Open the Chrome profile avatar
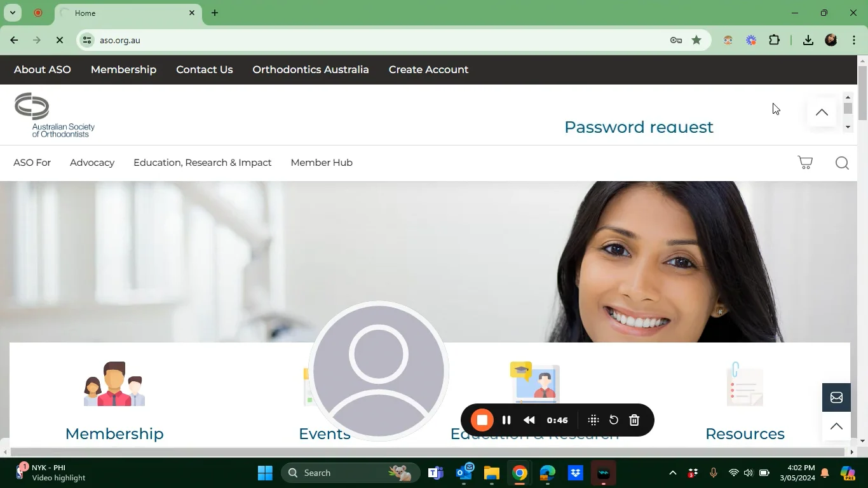 831,40
